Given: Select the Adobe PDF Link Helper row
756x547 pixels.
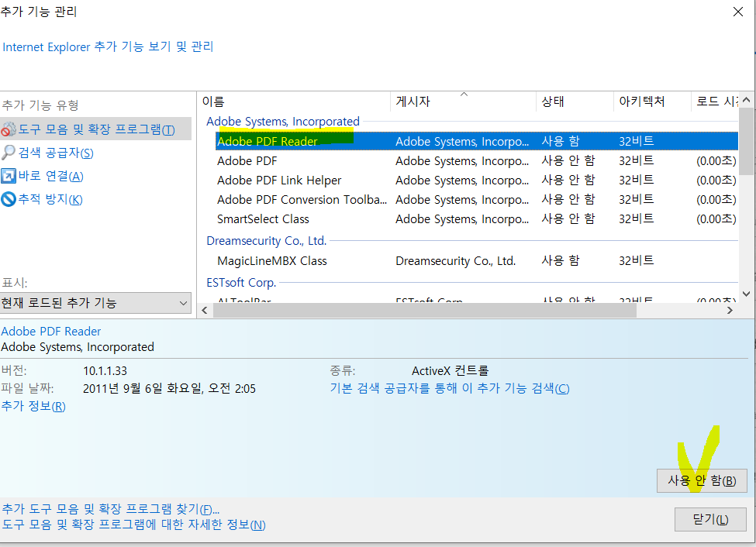Looking at the screenshot, I should pyautogui.click(x=476, y=181).
